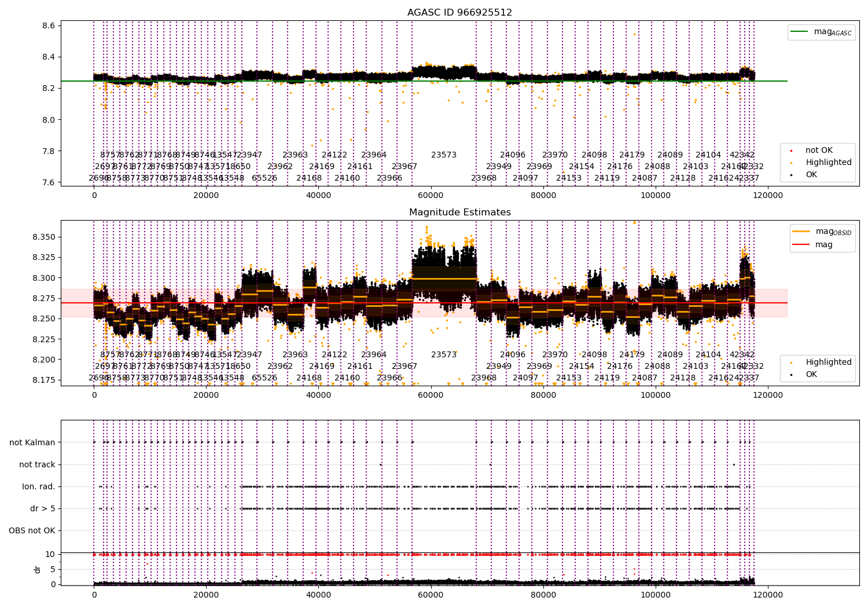Click the obsid label '24098' in the top panel
The width and height of the screenshot is (868, 608).
pyautogui.click(x=594, y=155)
